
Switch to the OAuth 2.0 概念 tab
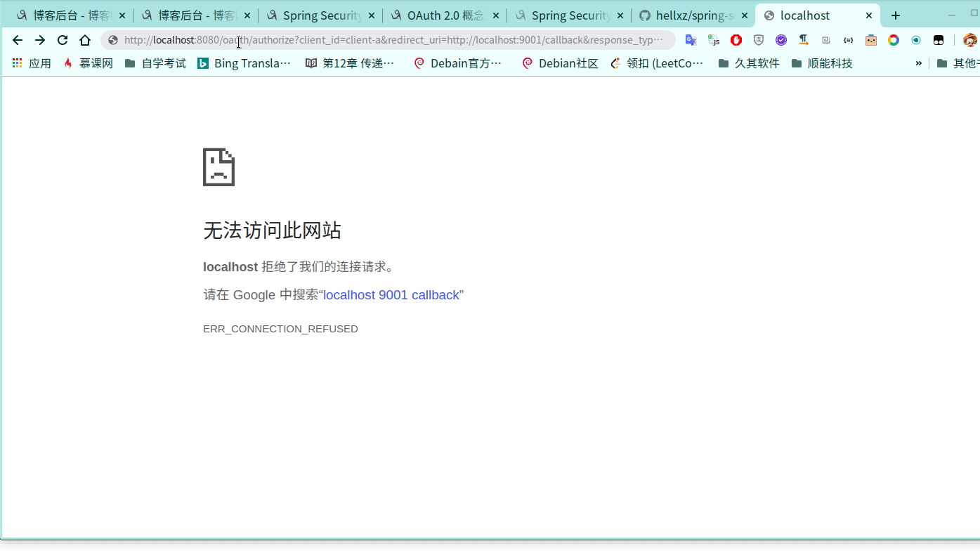(x=440, y=15)
